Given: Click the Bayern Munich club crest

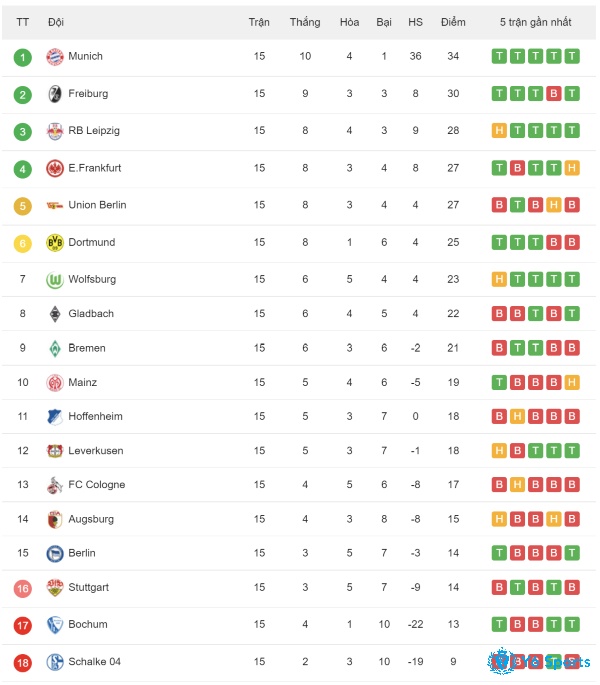Looking at the screenshot, I should pyautogui.click(x=55, y=56).
